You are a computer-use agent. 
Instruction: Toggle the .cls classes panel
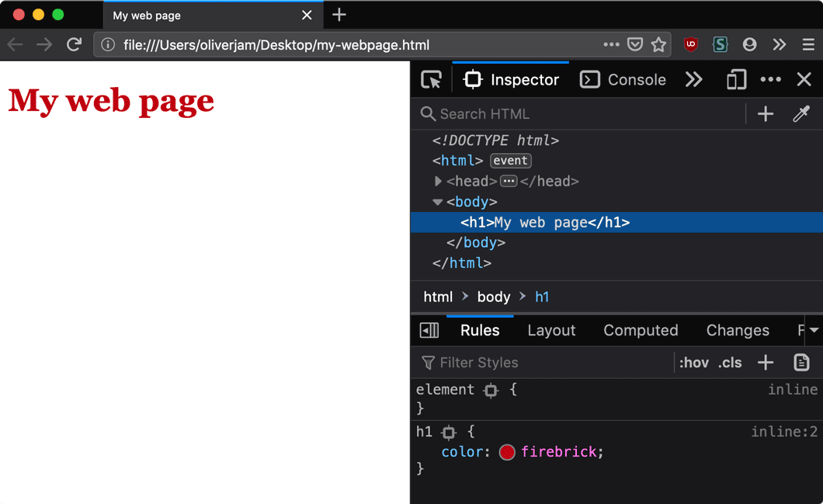pyautogui.click(x=730, y=363)
